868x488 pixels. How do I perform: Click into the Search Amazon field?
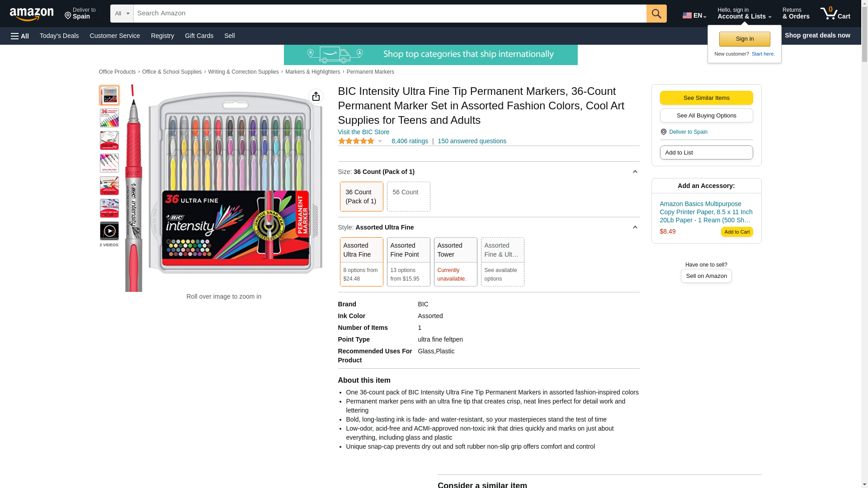(x=390, y=14)
